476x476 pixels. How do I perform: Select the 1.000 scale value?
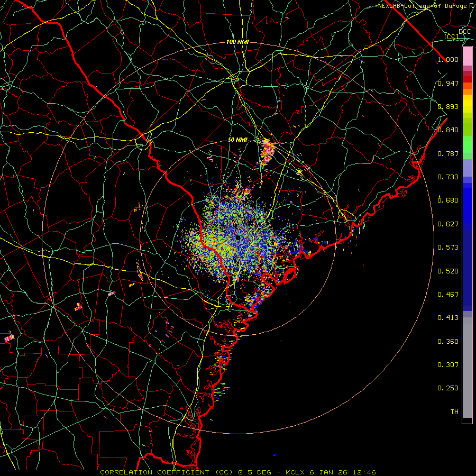click(x=448, y=59)
